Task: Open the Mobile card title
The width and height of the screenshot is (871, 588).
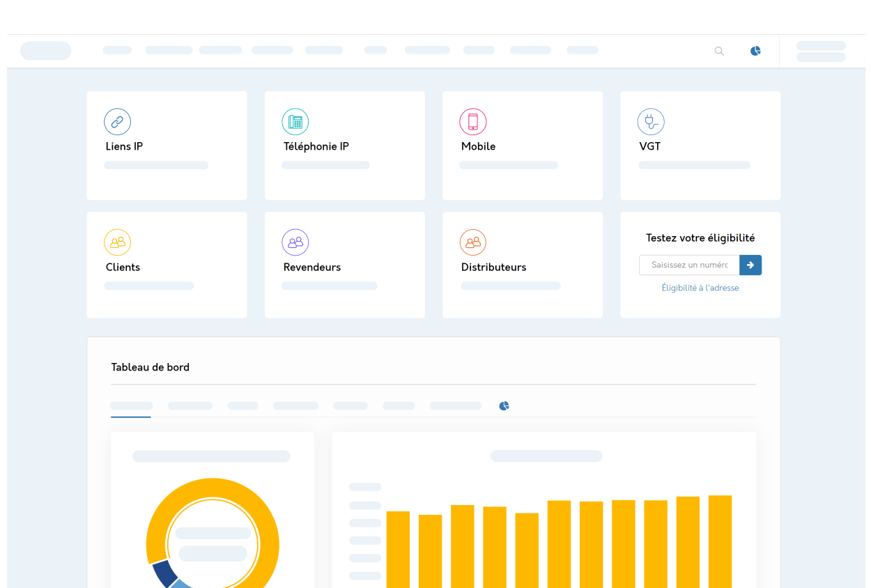Action: [x=479, y=146]
